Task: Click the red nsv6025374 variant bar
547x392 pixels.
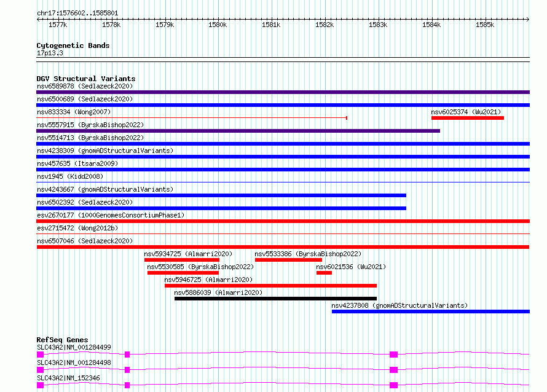Action: (x=468, y=118)
